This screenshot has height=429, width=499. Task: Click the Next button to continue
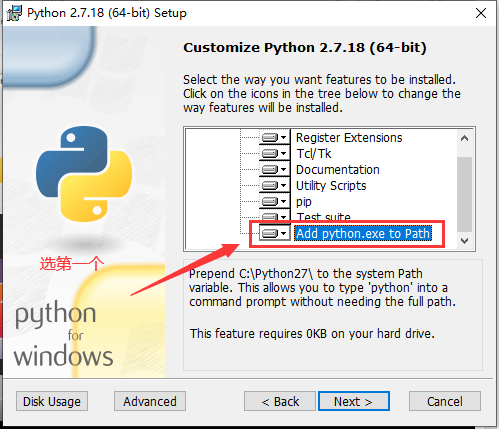click(354, 401)
